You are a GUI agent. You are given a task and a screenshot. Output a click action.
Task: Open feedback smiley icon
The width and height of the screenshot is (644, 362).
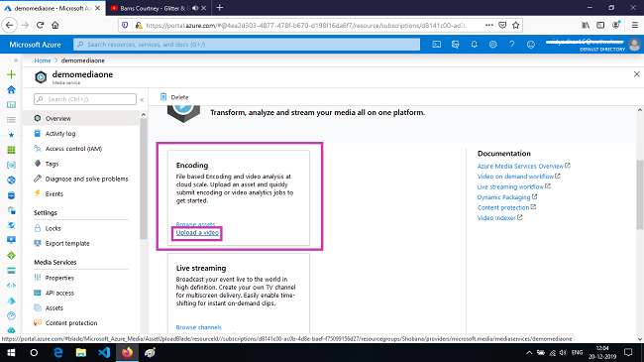[x=531, y=45]
